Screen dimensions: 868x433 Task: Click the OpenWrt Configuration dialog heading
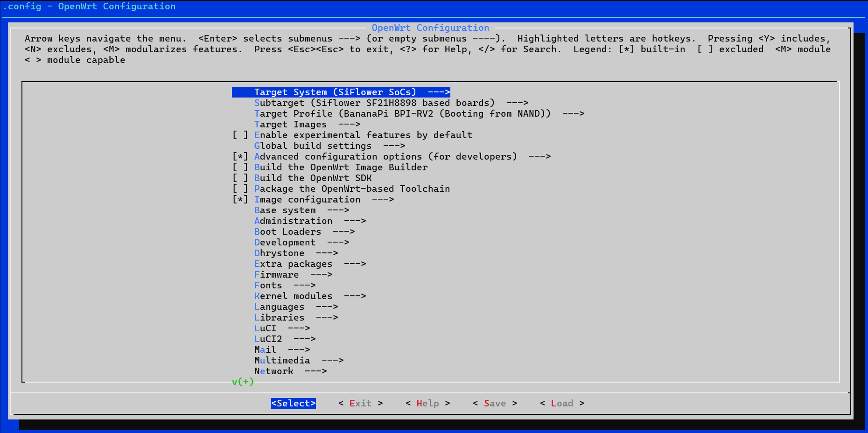coord(430,28)
